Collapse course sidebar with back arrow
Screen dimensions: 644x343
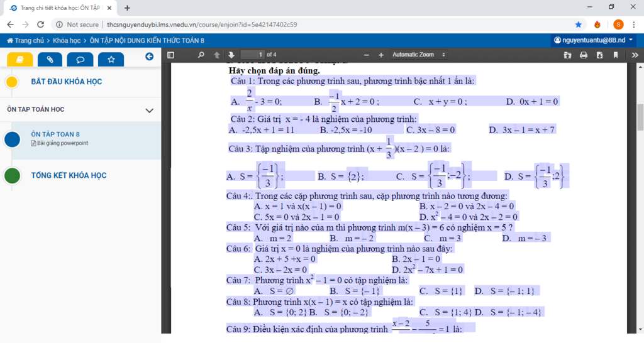click(x=150, y=57)
